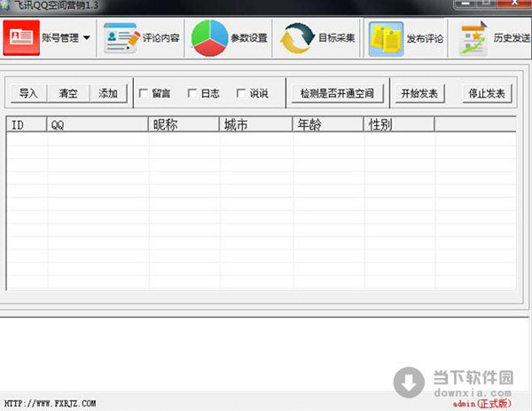
Task: Open the HTTP://WWW.FXRJZ.COM link
Action: (x=51, y=403)
